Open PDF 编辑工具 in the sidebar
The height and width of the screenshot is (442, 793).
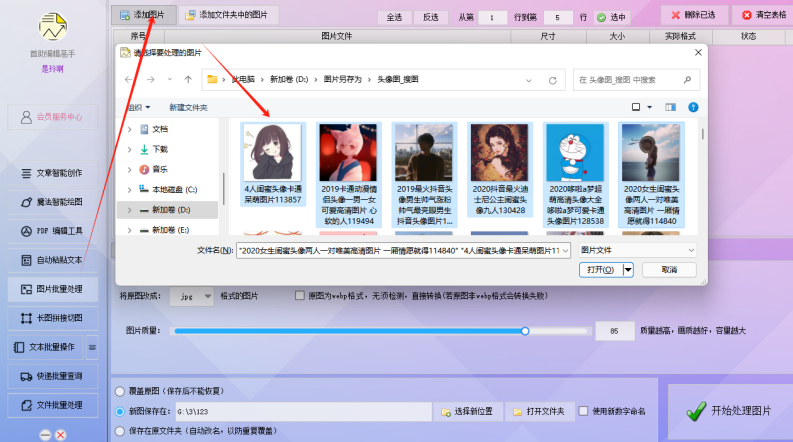[53, 231]
